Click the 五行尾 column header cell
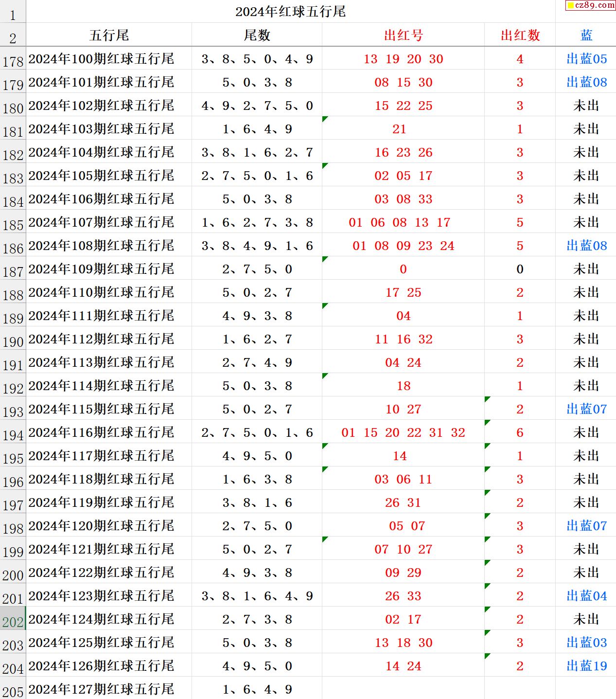This screenshot has width=616, height=699. (109, 35)
